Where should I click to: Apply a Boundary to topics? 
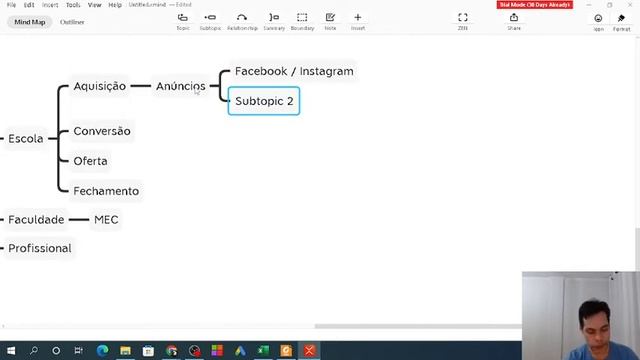[x=302, y=22]
